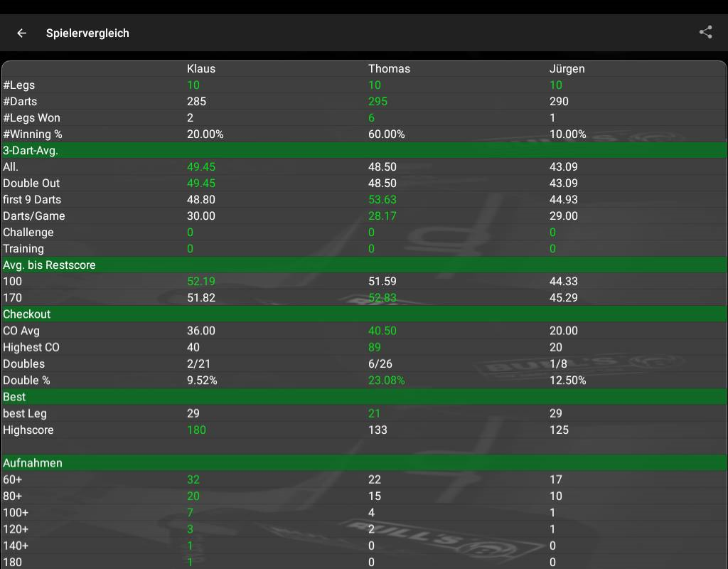The width and height of the screenshot is (728, 569).
Task: Click Jürgen's Doubles value 1/8
Action: (558, 364)
